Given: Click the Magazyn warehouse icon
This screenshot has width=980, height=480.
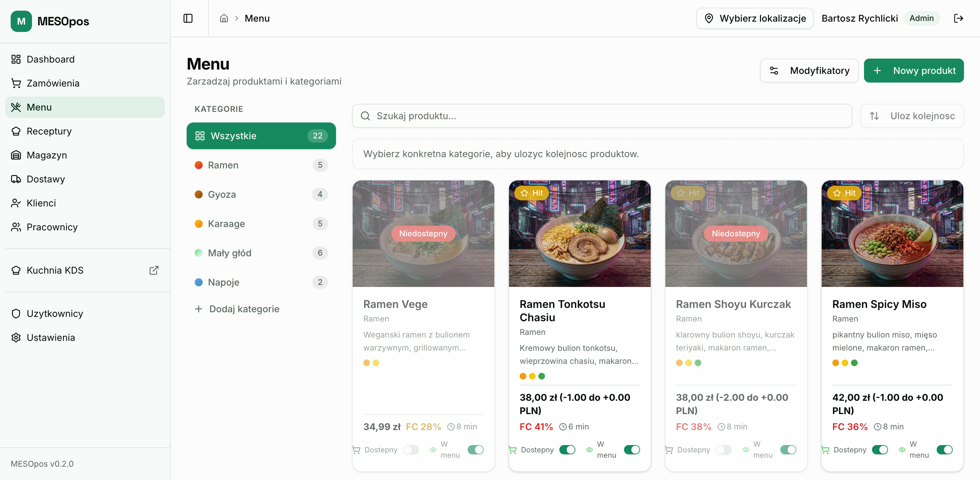Looking at the screenshot, I should [x=16, y=155].
